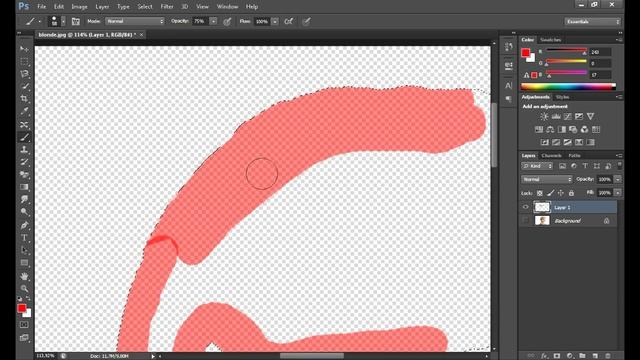Toggle Quick Mask mode
The height and width of the screenshot is (360, 640).
pos(24,325)
